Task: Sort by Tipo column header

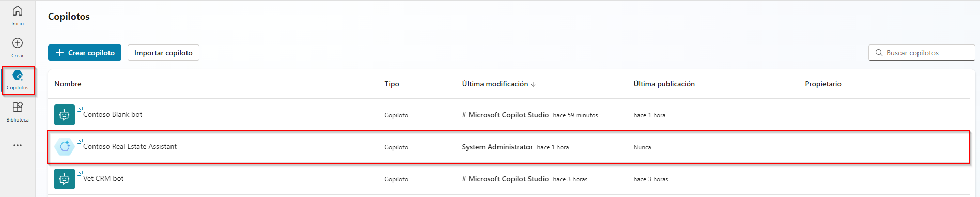Action: click(x=392, y=84)
